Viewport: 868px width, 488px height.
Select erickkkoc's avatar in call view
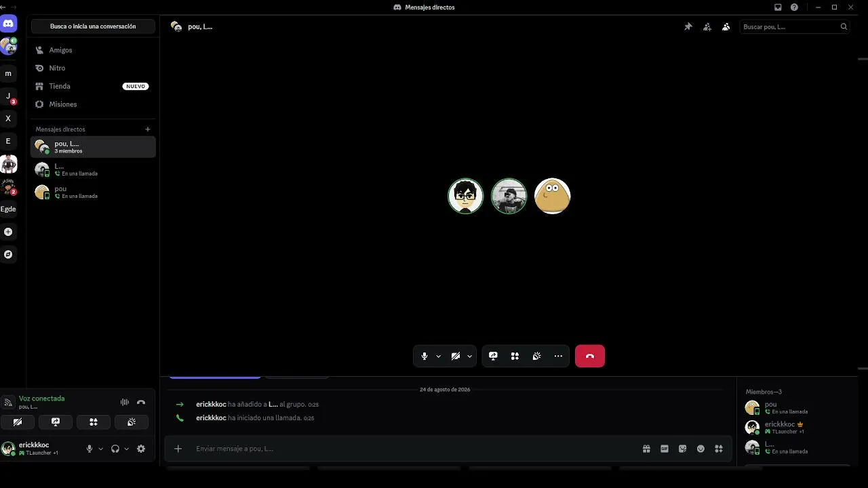coord(465,196)
